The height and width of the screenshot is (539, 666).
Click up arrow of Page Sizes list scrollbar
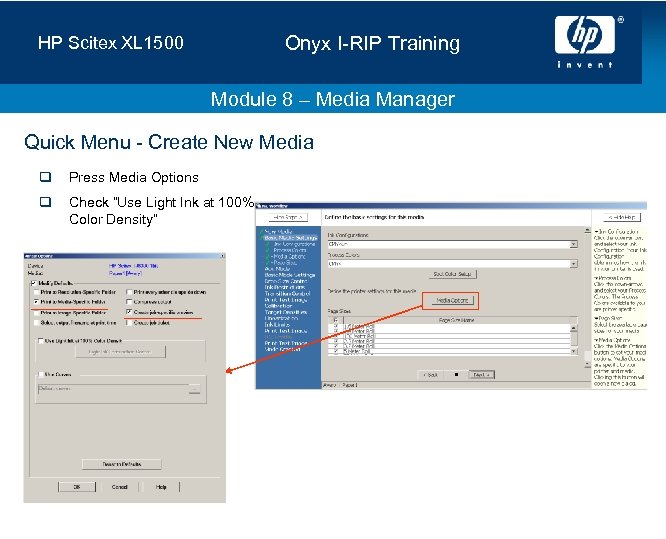pos(573,328)
